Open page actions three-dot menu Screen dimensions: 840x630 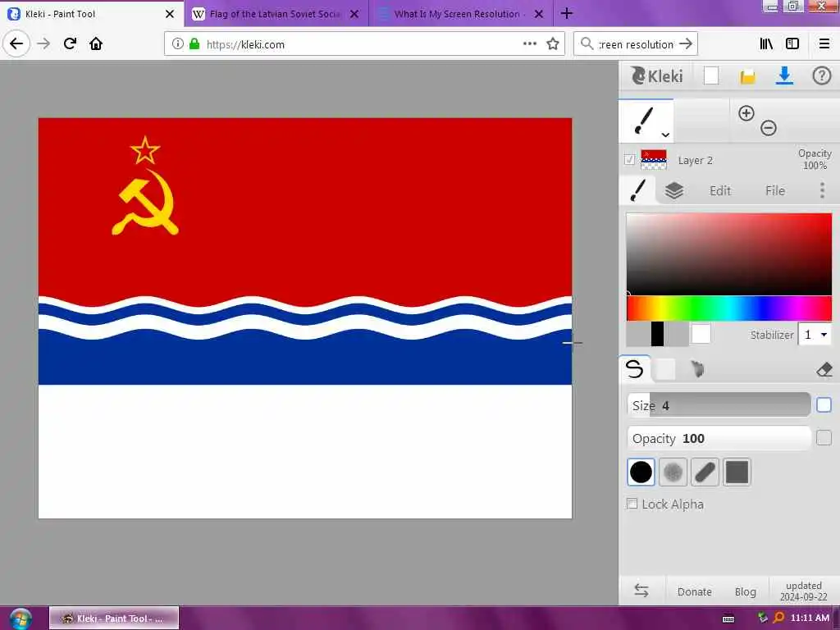point(529,44)
